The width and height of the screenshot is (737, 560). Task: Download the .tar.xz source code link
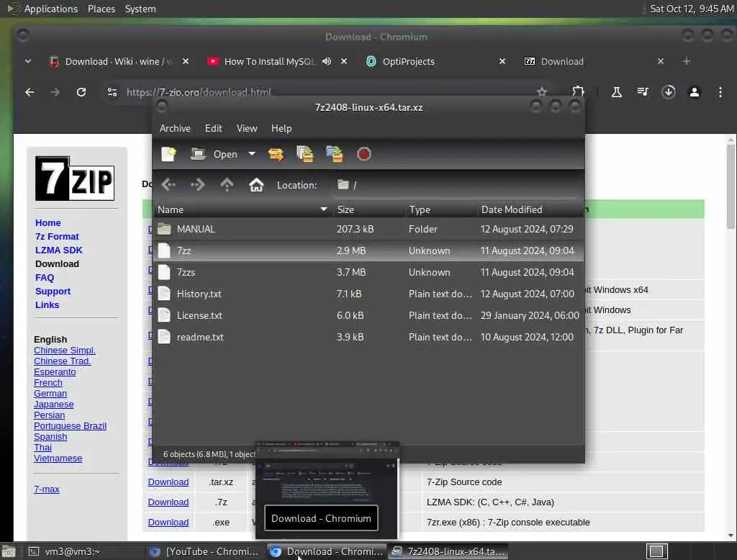click(x=168, y=482)
